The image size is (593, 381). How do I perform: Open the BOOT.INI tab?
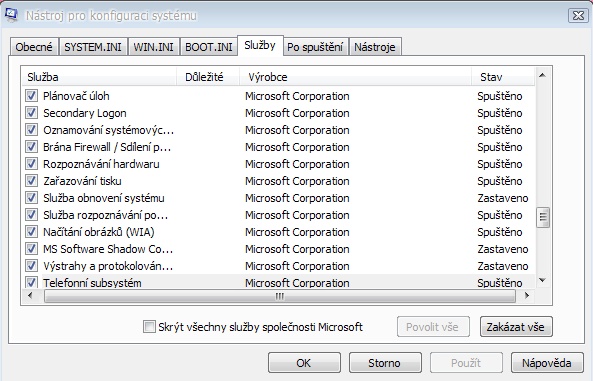pyautogui.click(x=208, y=47)
